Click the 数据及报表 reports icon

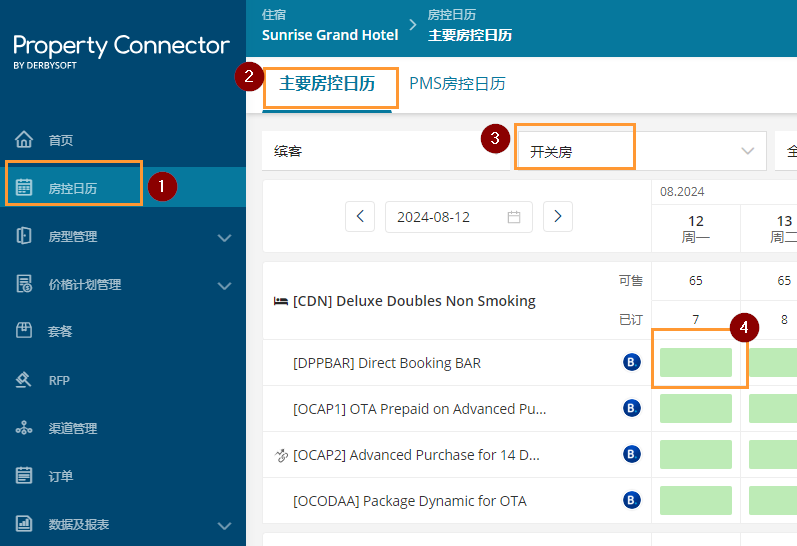coord(24,524)
